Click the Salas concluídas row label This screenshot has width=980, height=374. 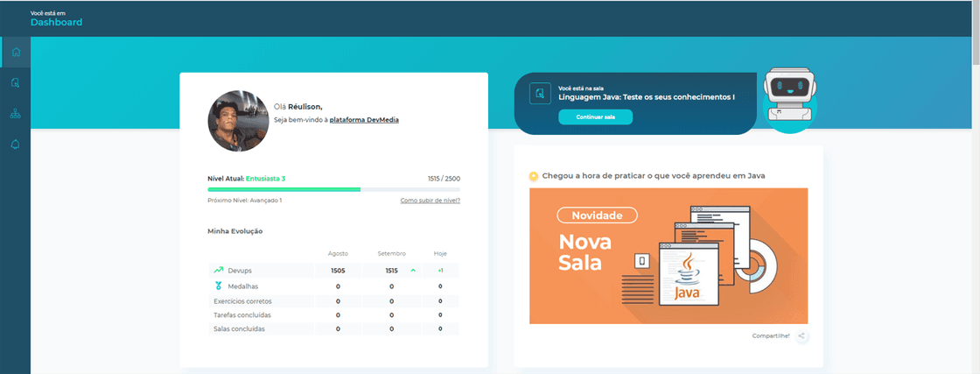[x=239, y=328]
